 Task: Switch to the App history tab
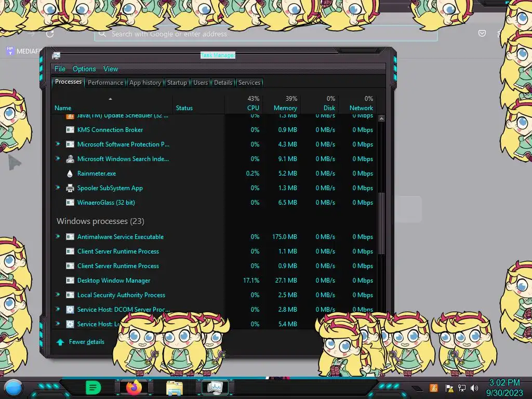pyautogui.click(x=145, y=83)
